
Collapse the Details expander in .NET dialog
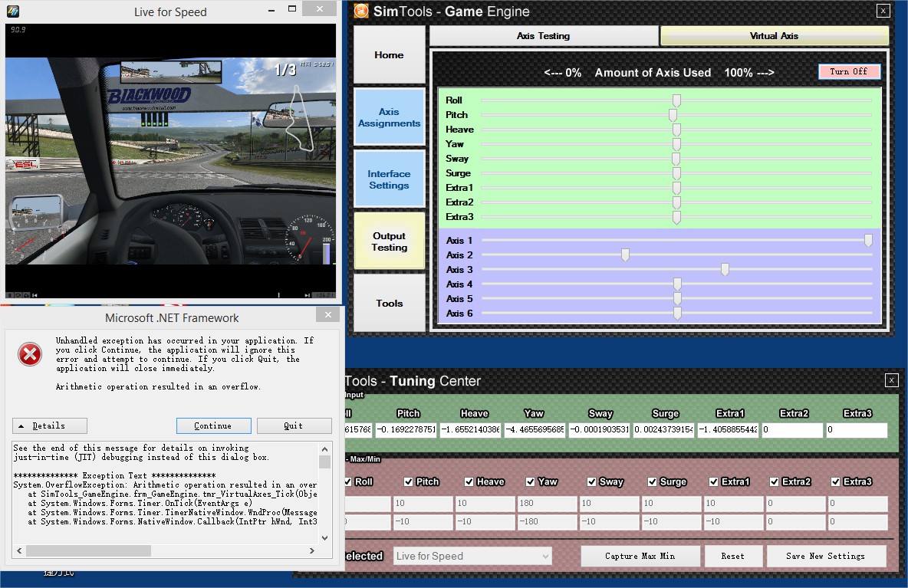50,426
